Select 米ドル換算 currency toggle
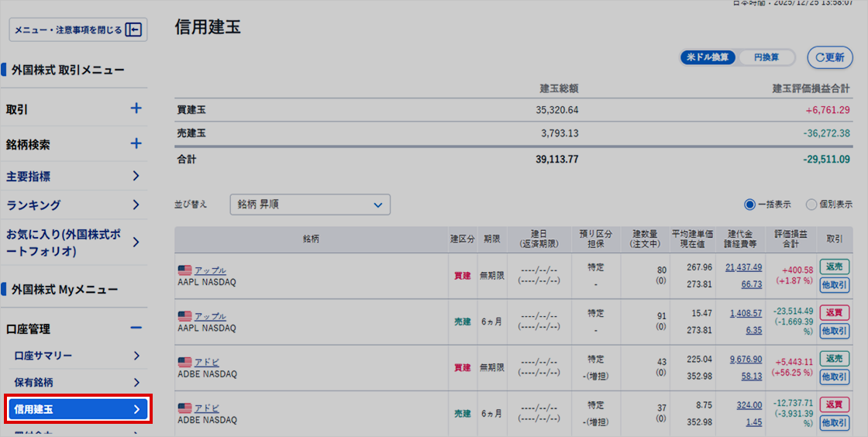The height and width of the screenshot is (437, 868). (x=708, y=57)
